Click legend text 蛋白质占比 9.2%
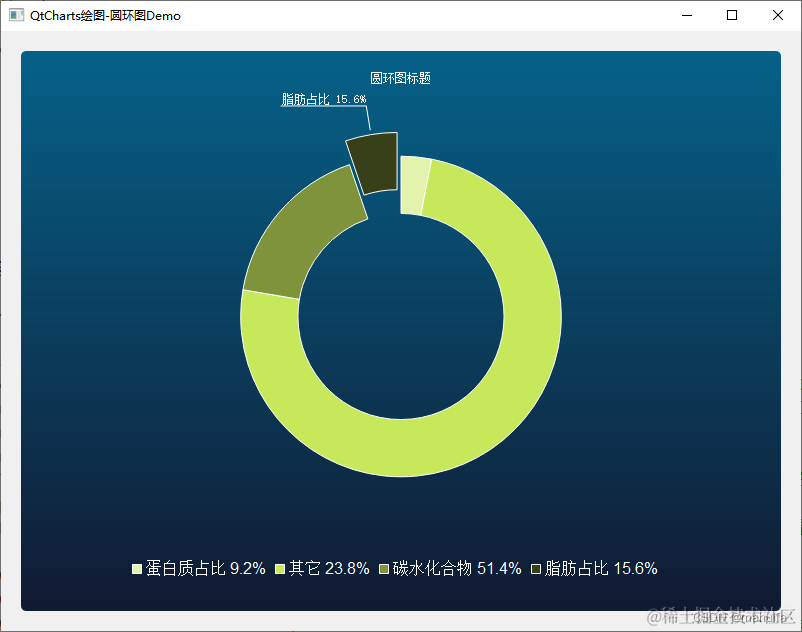 pyautogui.click(x=206, y=569)
